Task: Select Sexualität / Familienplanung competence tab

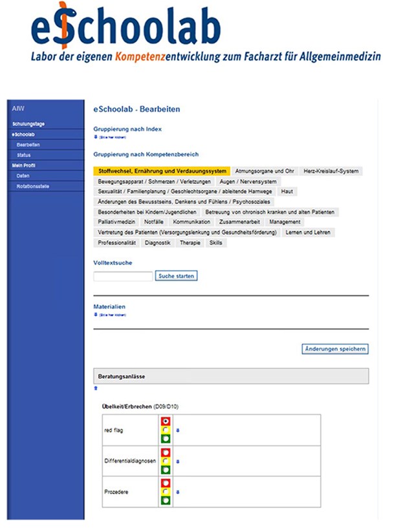Action: pyautogui.click(x=185, y=191)
